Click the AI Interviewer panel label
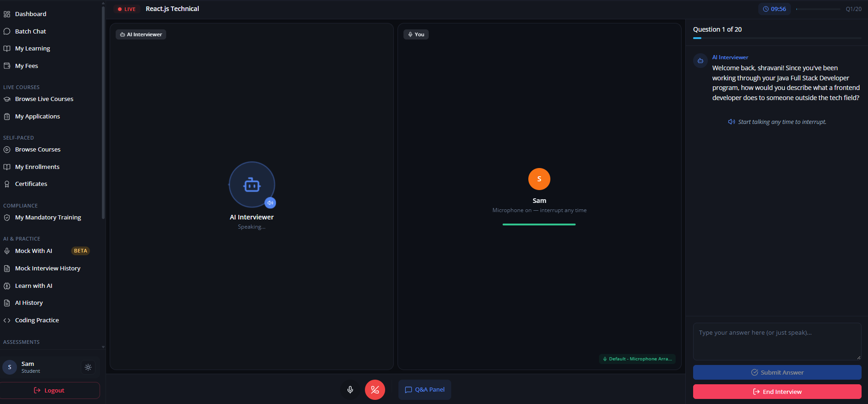Screen dimensions: 868x404 141,34
